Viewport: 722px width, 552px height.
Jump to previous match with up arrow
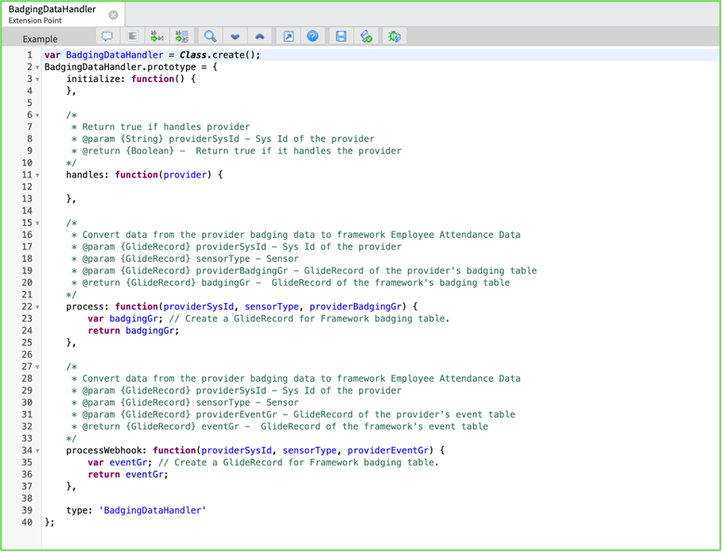tap(260, 36)
